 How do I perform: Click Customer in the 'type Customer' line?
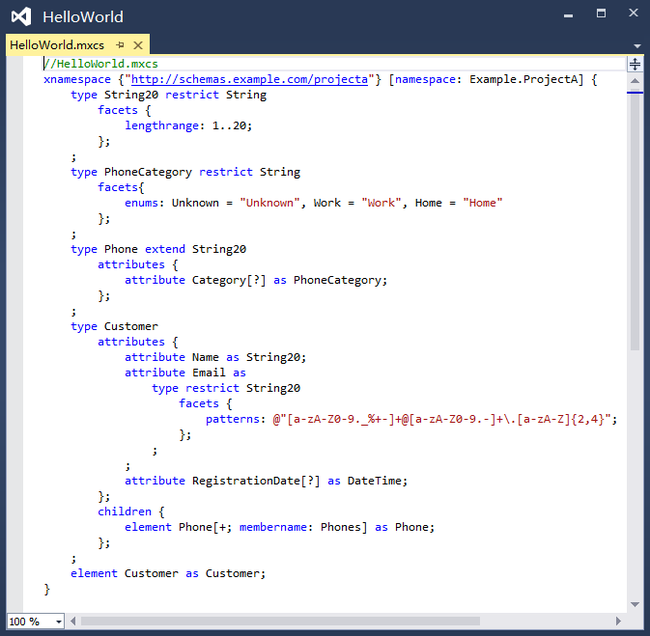(x=131, y=326)
